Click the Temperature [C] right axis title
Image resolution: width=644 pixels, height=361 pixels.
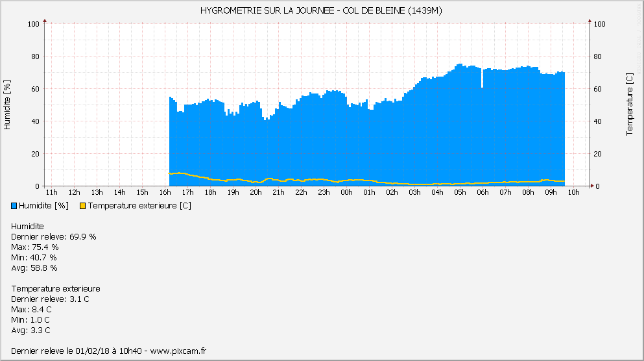(x=629, y=105)
